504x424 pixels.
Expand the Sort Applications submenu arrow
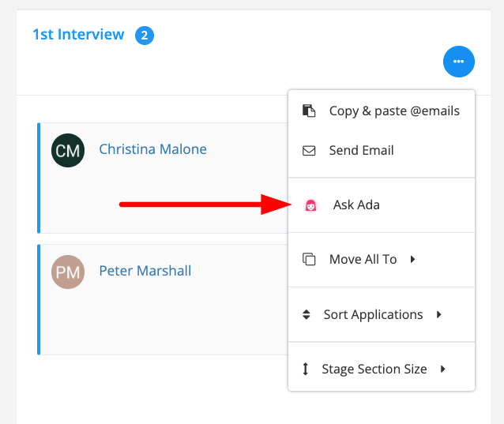[439, 314]
